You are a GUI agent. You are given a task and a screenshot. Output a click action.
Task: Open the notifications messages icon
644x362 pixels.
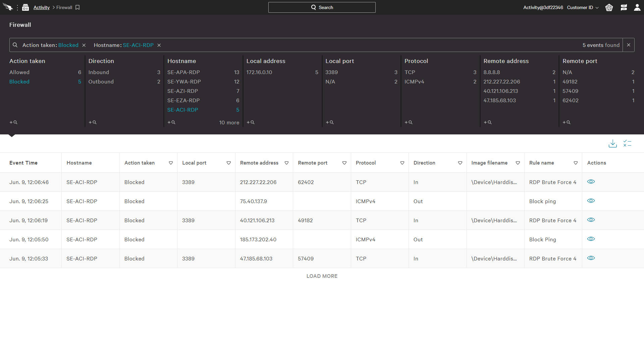[624, 7]
